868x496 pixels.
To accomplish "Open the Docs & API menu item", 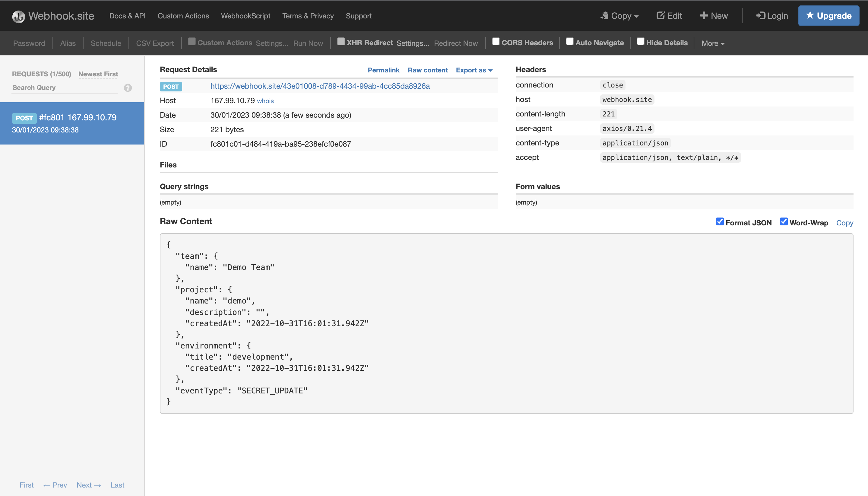I will coord(127,16).
